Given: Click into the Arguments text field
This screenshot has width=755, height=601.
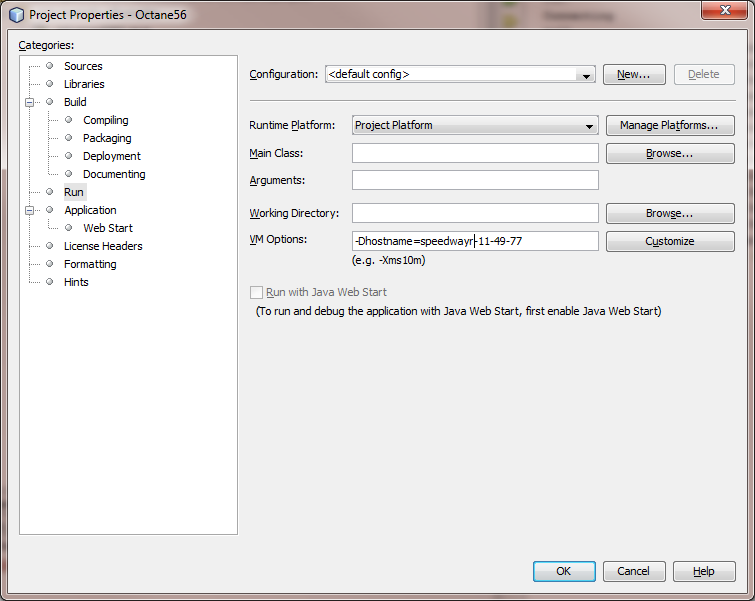Looking at the screenshot, I should pyautogui.click(x=475, y=180).
